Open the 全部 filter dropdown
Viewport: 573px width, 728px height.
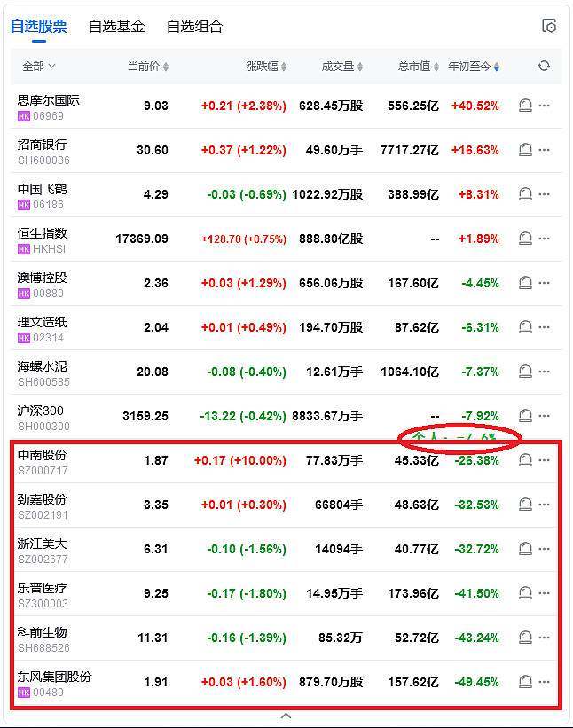click(39, 66)
